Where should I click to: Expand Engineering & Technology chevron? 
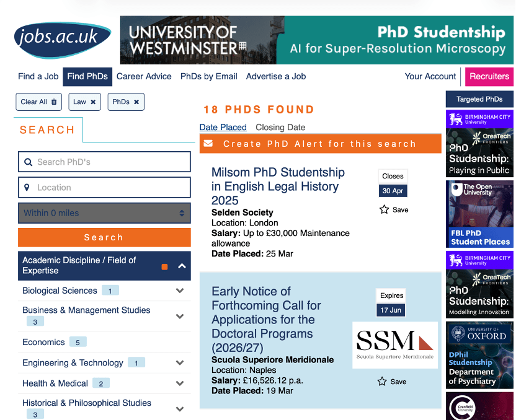[x=180, y=363]
